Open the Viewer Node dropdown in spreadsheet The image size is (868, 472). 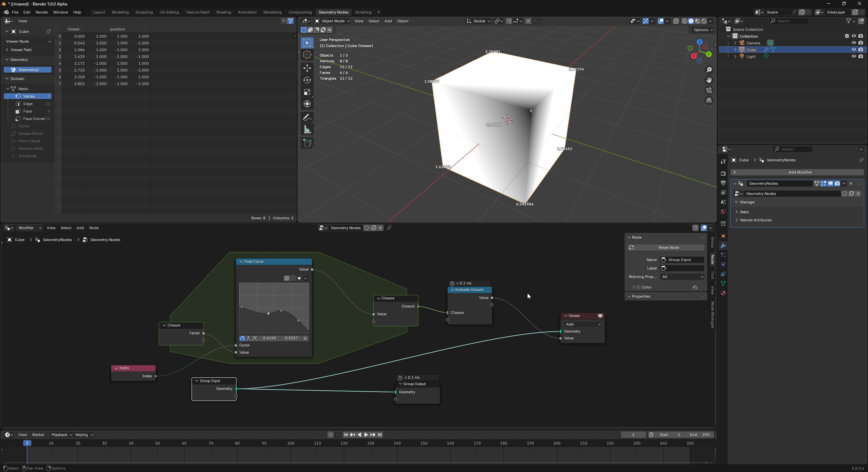point(28,41)
